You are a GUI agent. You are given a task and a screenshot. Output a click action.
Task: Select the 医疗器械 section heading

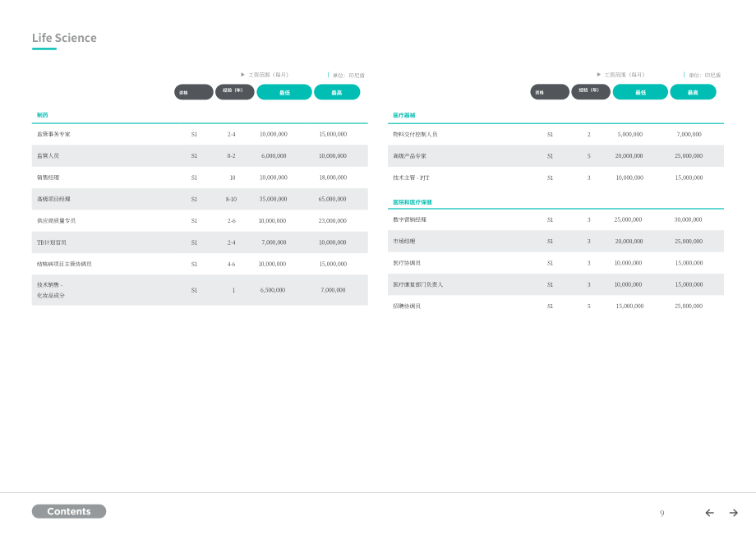tap(404, 115)
